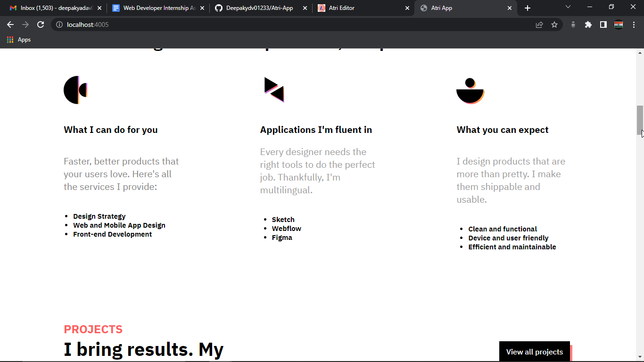Click the black half-circle speaker graphic icon
The image size is (644, 362).
pyautogui.click(x=75, y=90)
